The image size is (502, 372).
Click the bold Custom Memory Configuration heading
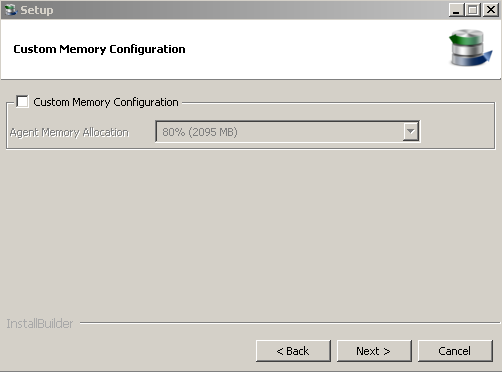pos(99,49)
